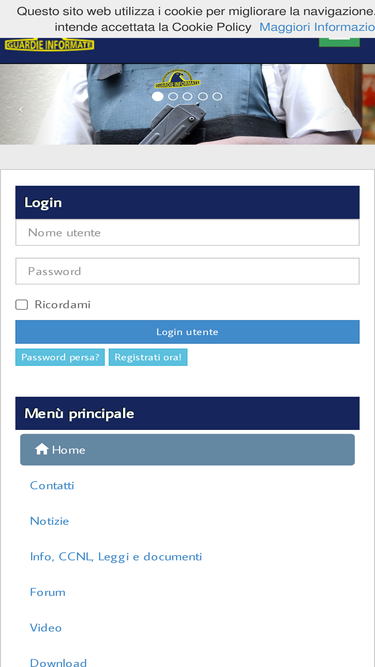Open the Forum menu item

(48, 592)
